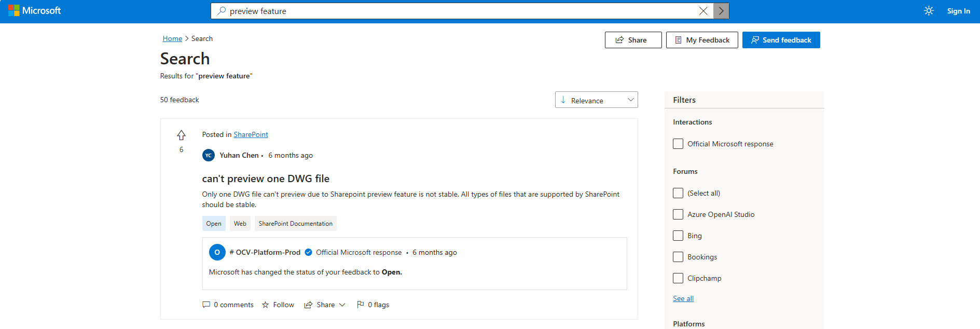The image size is (980, 329).
Task: Open the Relevance sort dropdown
Action: [596, 100]
